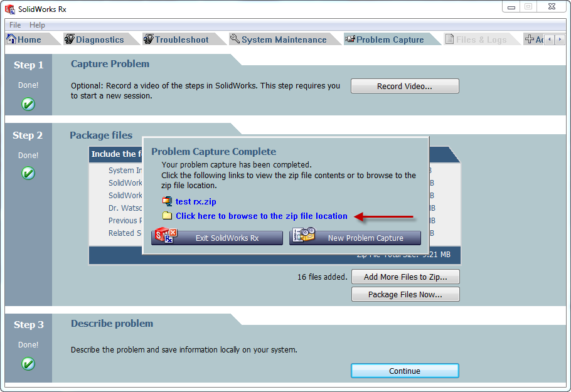Open the test rx.zip link
Viewport: 571px width, 392px height.
click(x=196, y=201)
